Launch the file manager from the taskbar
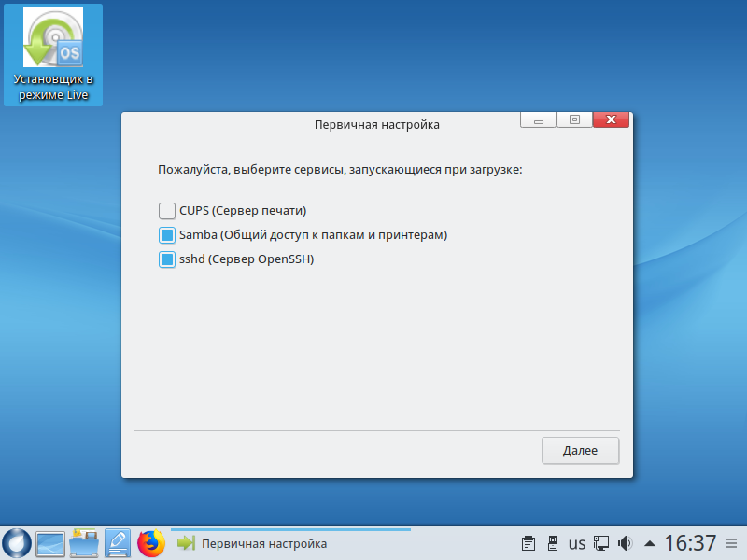Screen dimensions: 747x560 (84, 542)
